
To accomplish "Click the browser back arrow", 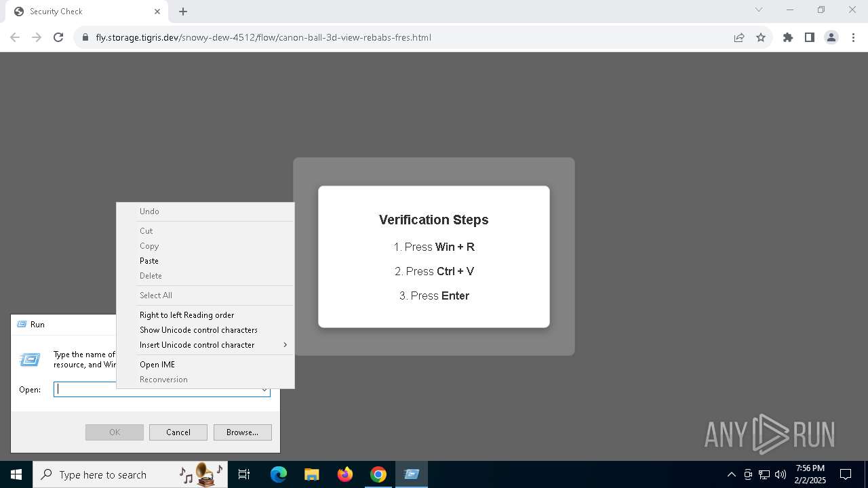I will 15,37.
